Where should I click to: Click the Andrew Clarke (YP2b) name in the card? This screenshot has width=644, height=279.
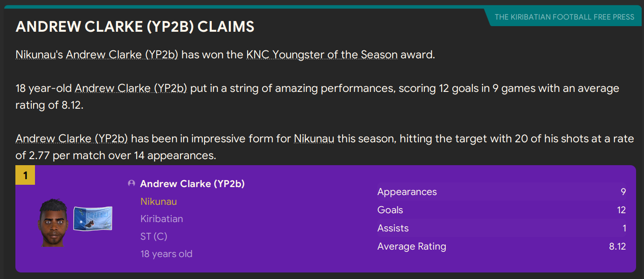[193, 183]
